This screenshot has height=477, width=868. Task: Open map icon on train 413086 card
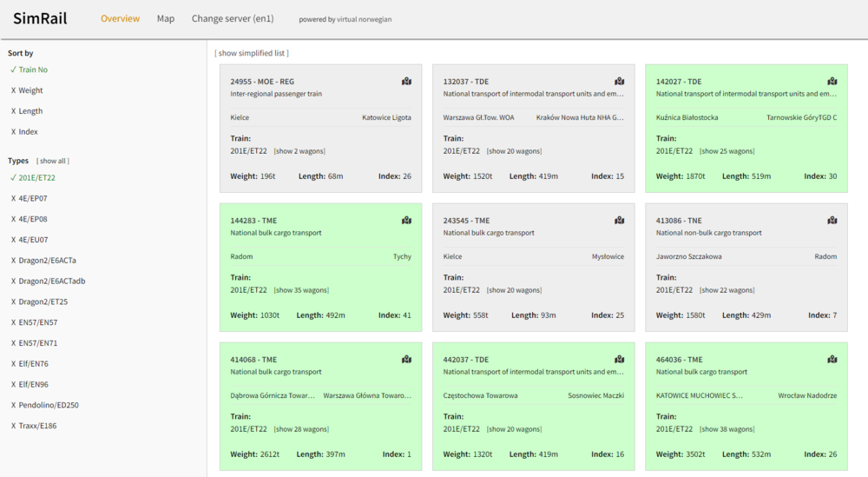832,221
